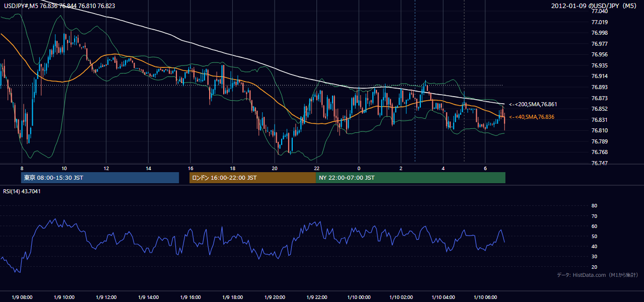Click price axis value 76.998
The width and height of the screenshot is (644, 302).
point(600,33)
